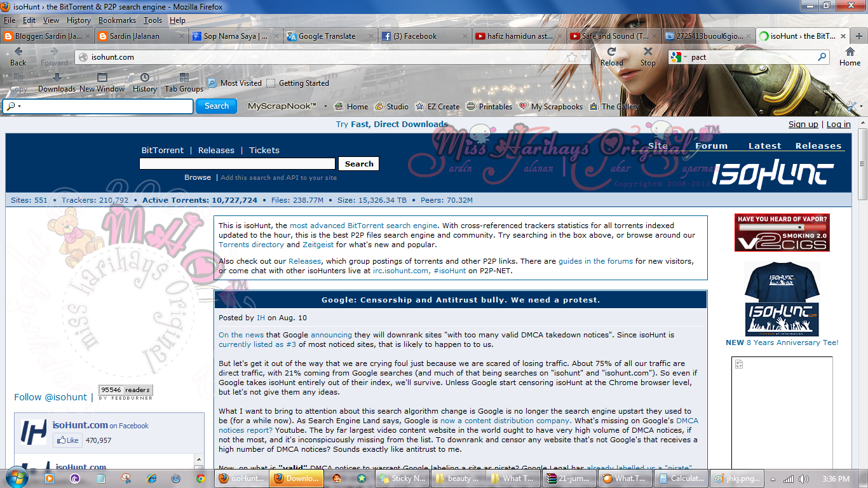Click the blue MyScrapNook Search button

pyautogui.click(x=216, y=106)
